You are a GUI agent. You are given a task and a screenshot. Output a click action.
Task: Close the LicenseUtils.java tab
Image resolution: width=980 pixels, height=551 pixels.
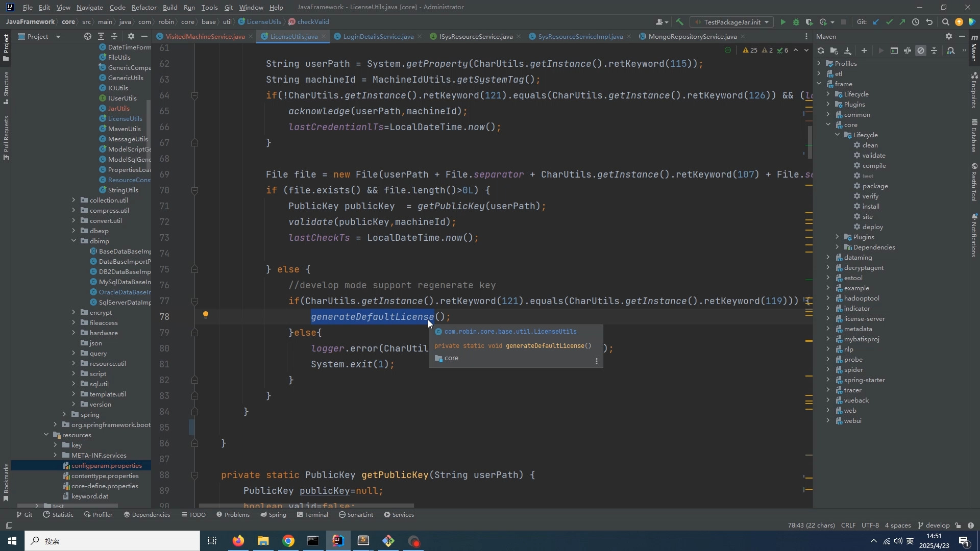point(323,36)
